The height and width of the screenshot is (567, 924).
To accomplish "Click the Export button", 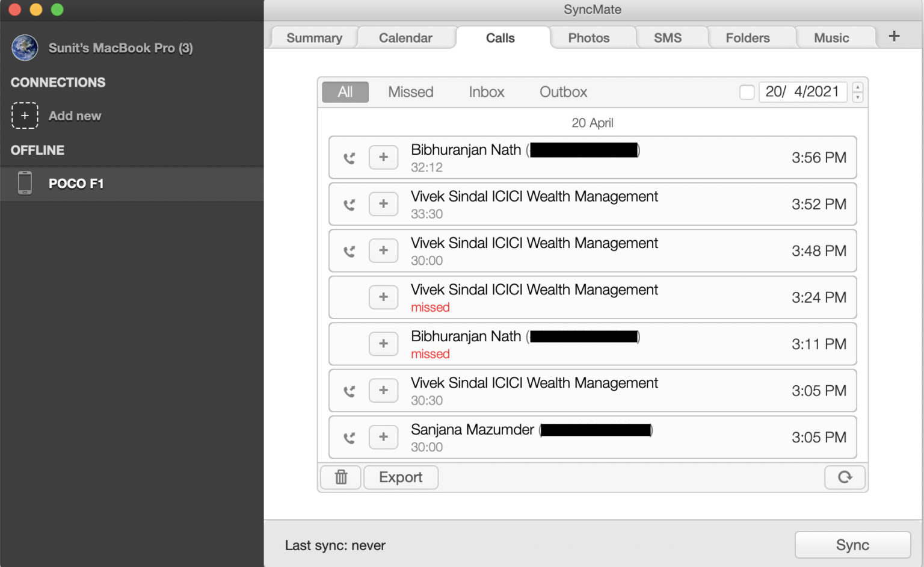I will pos(401,477).
